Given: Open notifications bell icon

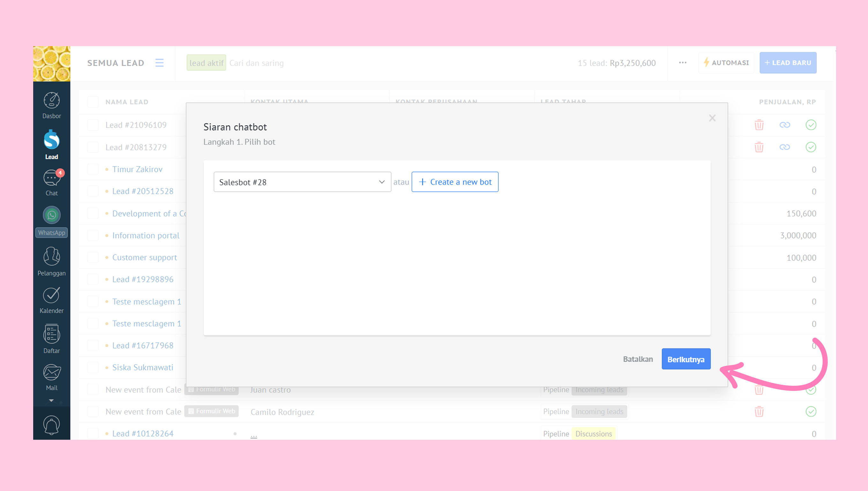Looking at the screenshot, I should [x=52, y=425].
